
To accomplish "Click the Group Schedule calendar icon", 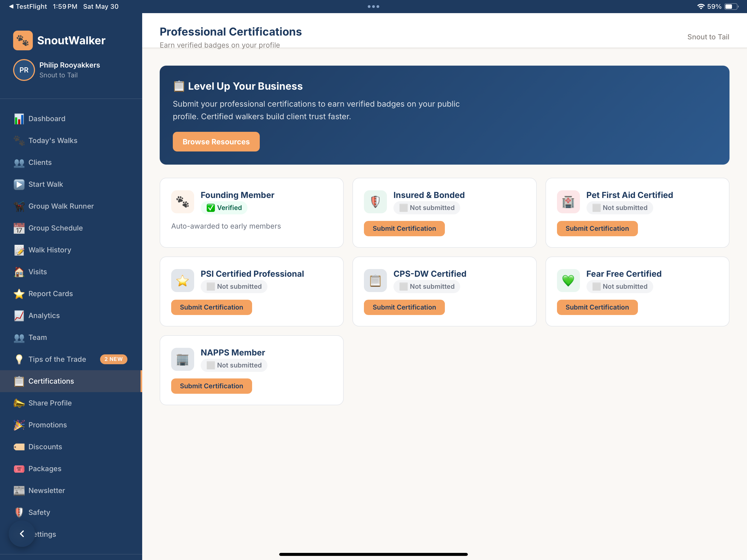I will pos(19,228).
